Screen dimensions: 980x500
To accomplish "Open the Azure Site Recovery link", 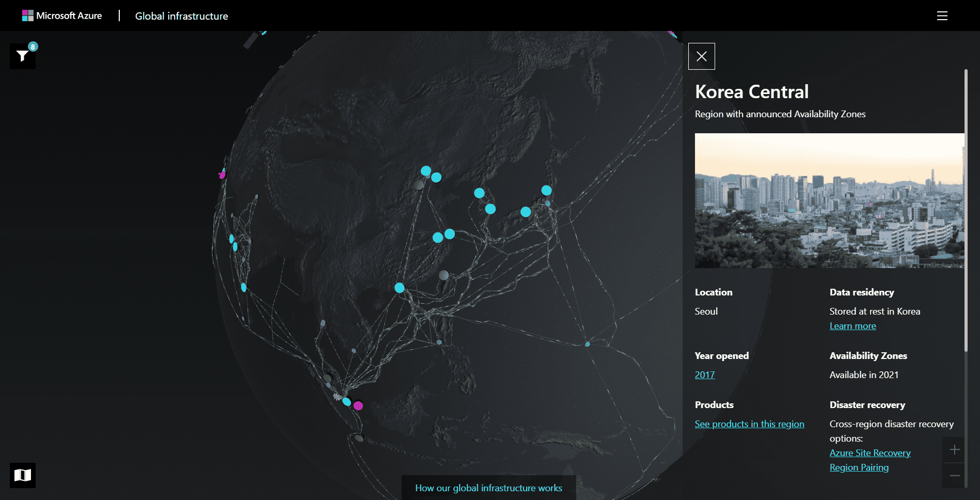I will (x=870, y=453).
